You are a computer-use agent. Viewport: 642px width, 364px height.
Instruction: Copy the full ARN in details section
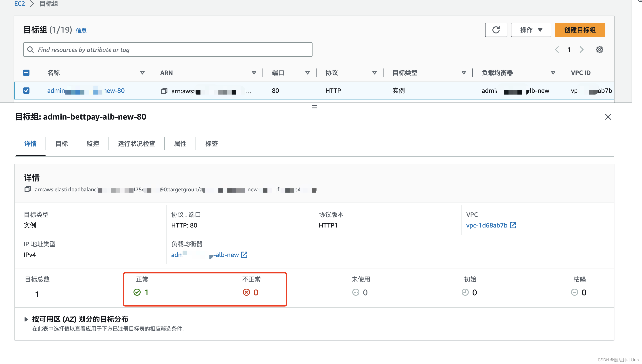(x=27, y=189)
